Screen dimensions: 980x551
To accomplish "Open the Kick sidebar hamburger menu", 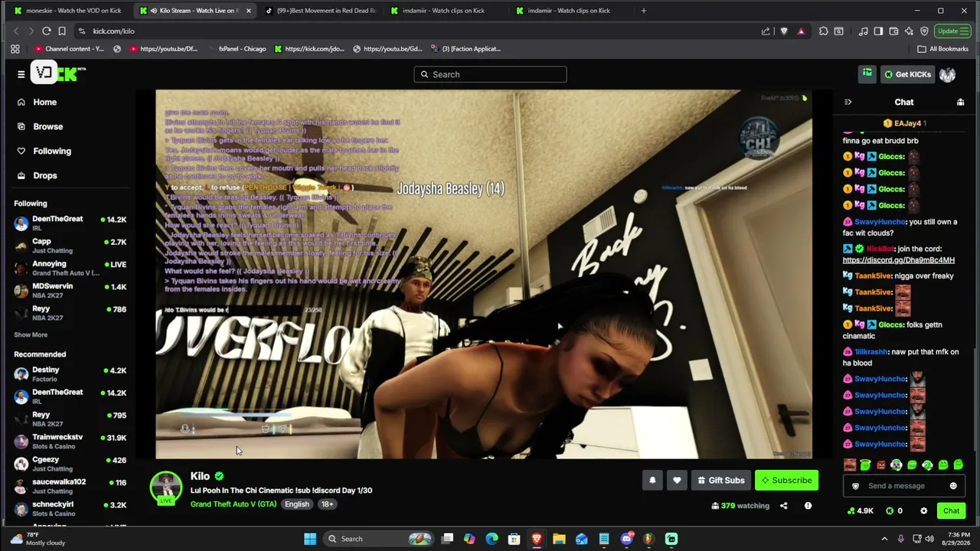I will click(21, 74).
